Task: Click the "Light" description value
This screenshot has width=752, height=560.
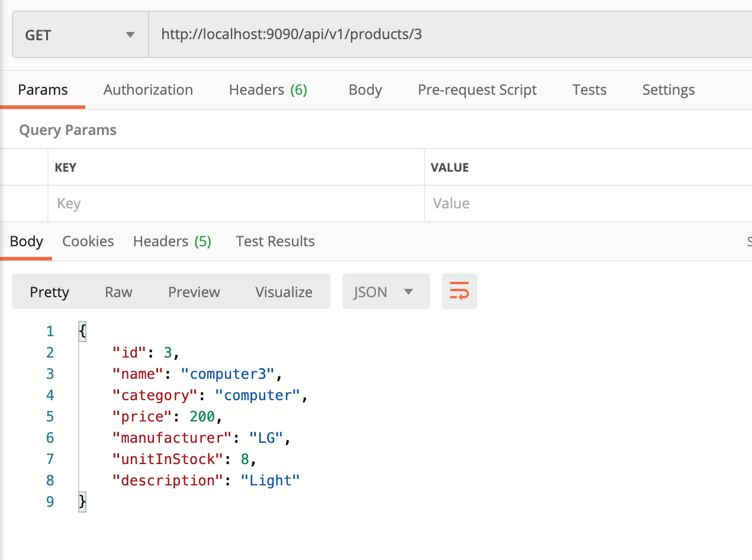Action: pos(271,481)
